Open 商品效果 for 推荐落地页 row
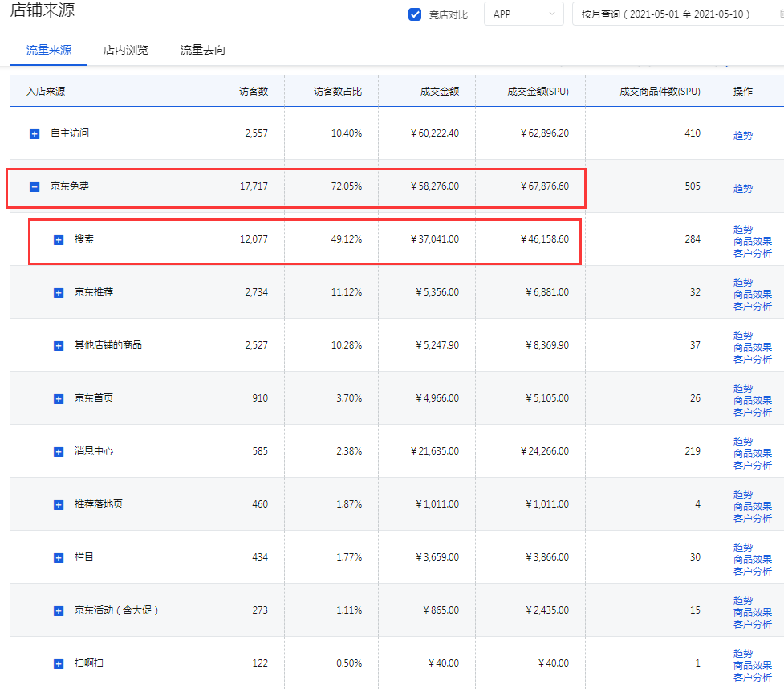This screenshot has width=784, height=689. coord(753,507)
